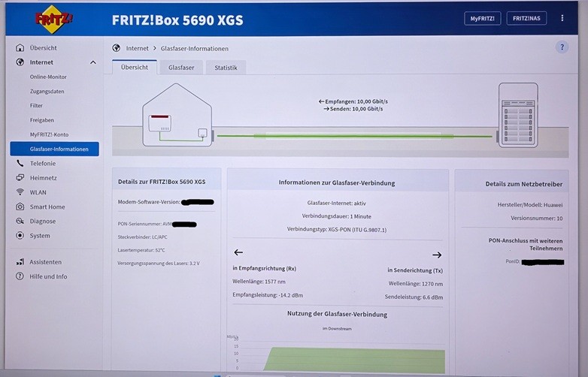This screenshot has height=377, width=588.
Task: Click the Heimnetz network icon
Action: pyautogui.click(x=20, y=178)
